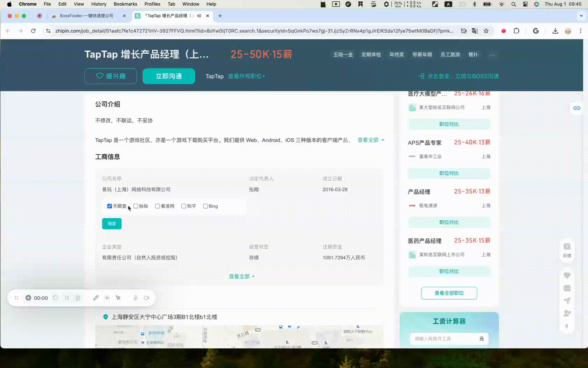
Task: Open the 产品经理 极兔速递 job listing
Action: click(x=419, y=192)
